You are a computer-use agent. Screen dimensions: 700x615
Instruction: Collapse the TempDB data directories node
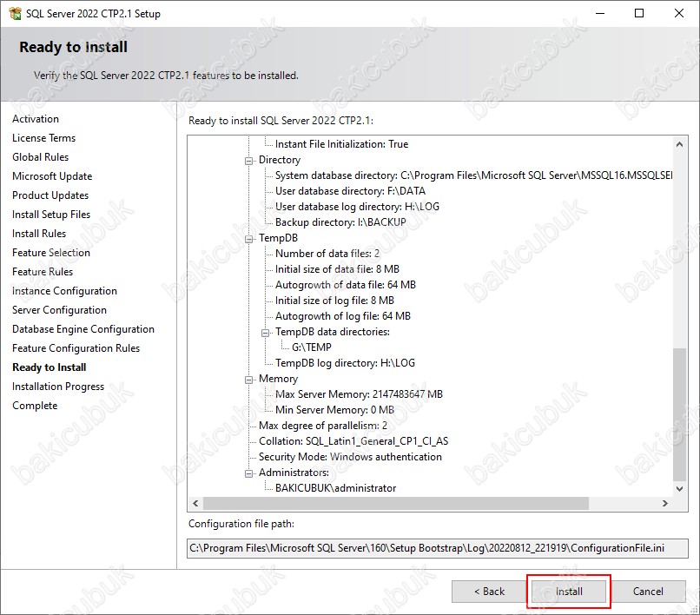coord(265,333)
